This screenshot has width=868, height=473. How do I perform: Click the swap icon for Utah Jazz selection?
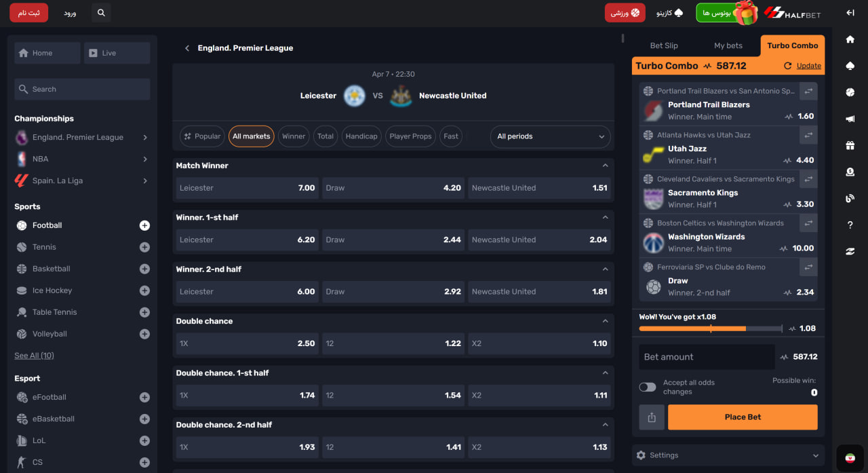[808, 135]
